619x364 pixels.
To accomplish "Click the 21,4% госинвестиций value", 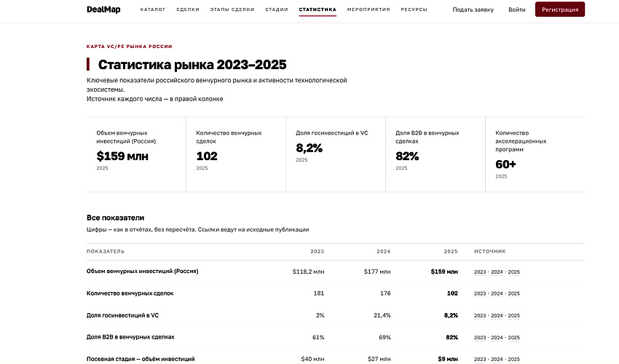I will pyautogui.click(x=382, y=315).
